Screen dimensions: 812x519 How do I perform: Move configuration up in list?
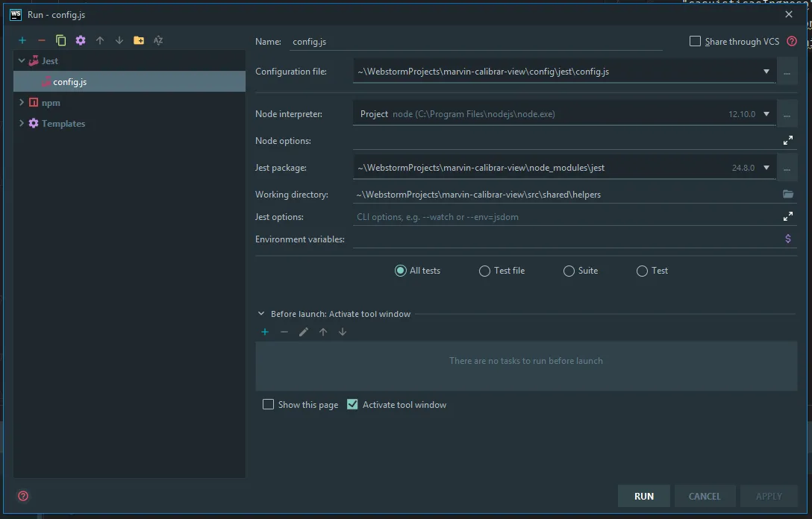(100, 40)
